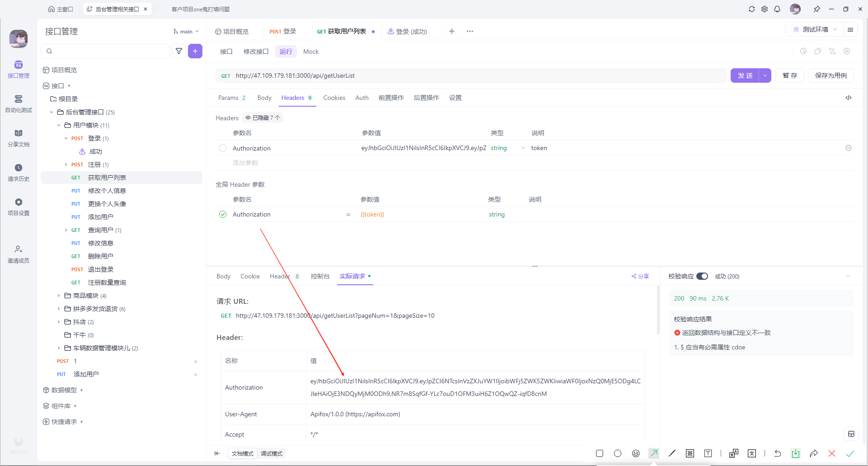Click the Save as Case (保存为用例) button
The height and width of the screenshot is (466, 868).
coord(830,75)
